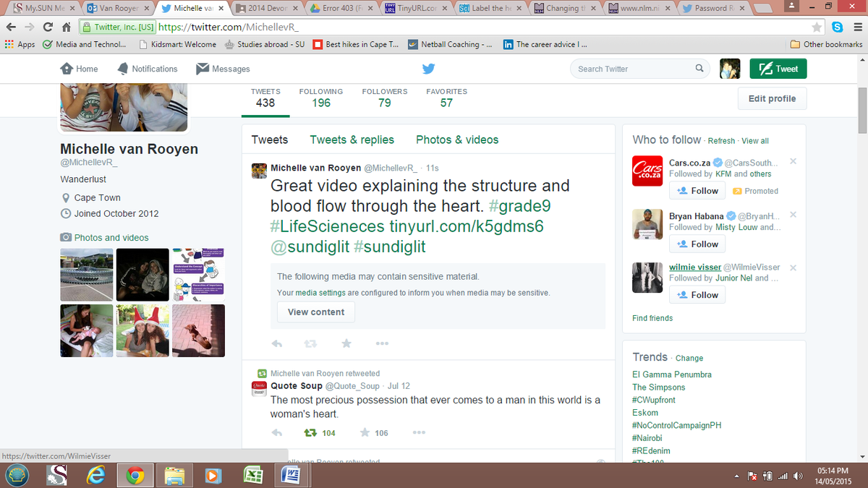Follow wilmie visser
Image resolution: width=868 pixels, height=488 pixels.
(x=697, y=295)
